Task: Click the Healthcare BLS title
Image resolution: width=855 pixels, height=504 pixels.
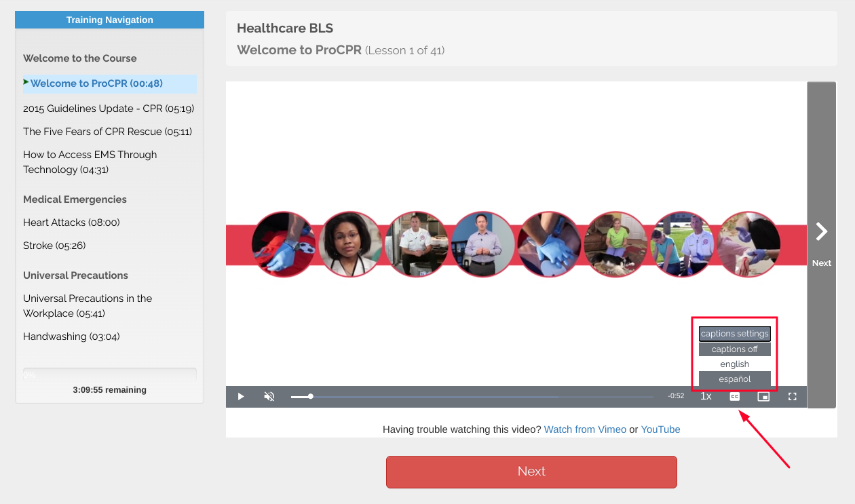Action: (285, 28)
